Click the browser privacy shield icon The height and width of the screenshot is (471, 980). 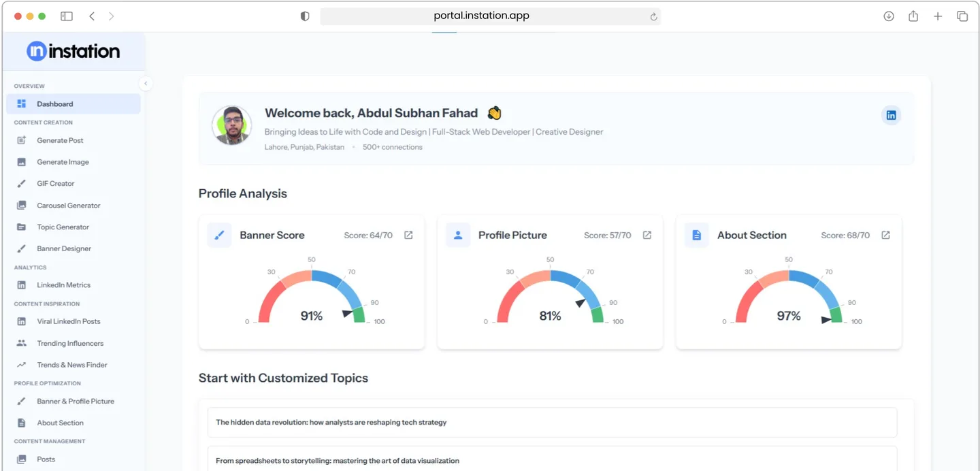305,16
